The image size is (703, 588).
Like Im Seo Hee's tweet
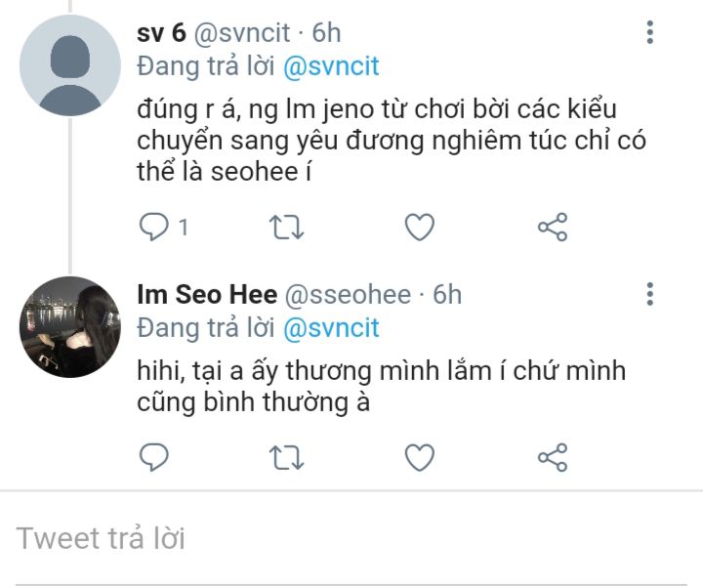pos(420,457)
